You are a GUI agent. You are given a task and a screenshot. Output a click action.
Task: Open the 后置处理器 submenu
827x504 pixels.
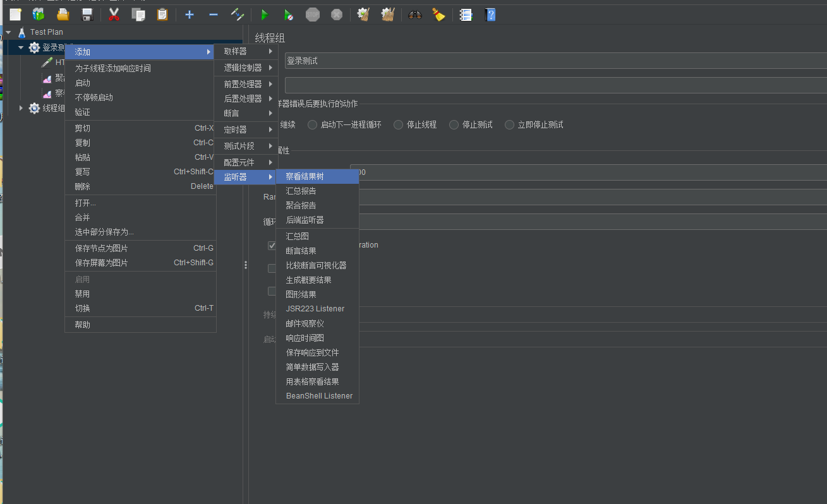tap(246, 99)
